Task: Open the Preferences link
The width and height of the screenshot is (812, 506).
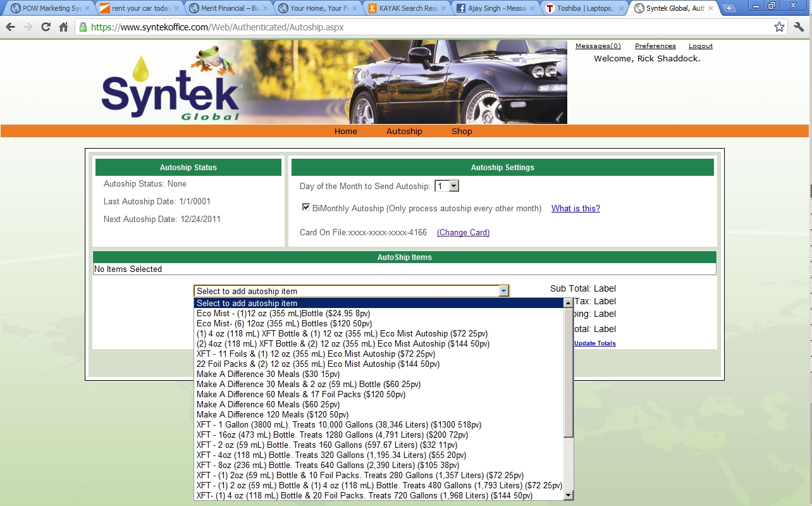Action: tap(655, 46)
